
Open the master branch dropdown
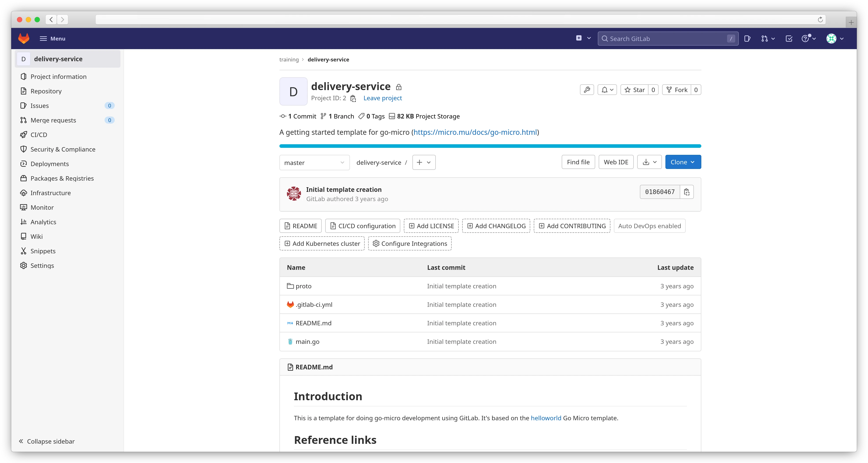[314, 162]
